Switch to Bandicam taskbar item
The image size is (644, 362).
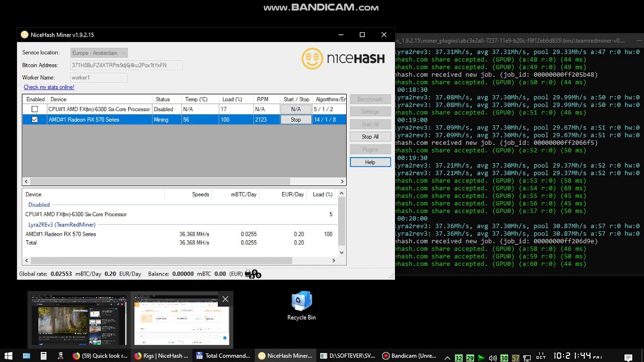point(409,356)
